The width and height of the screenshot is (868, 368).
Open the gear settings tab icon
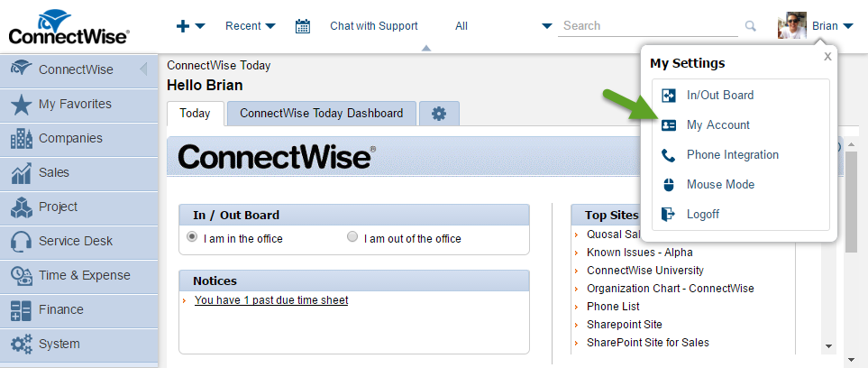(439, 114)
